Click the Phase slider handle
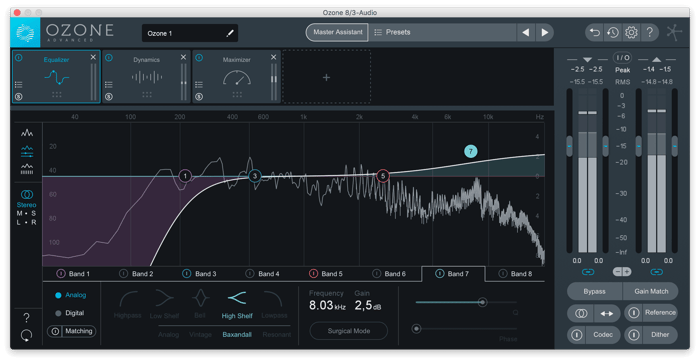700x362 pixels. tap(417, 329)
